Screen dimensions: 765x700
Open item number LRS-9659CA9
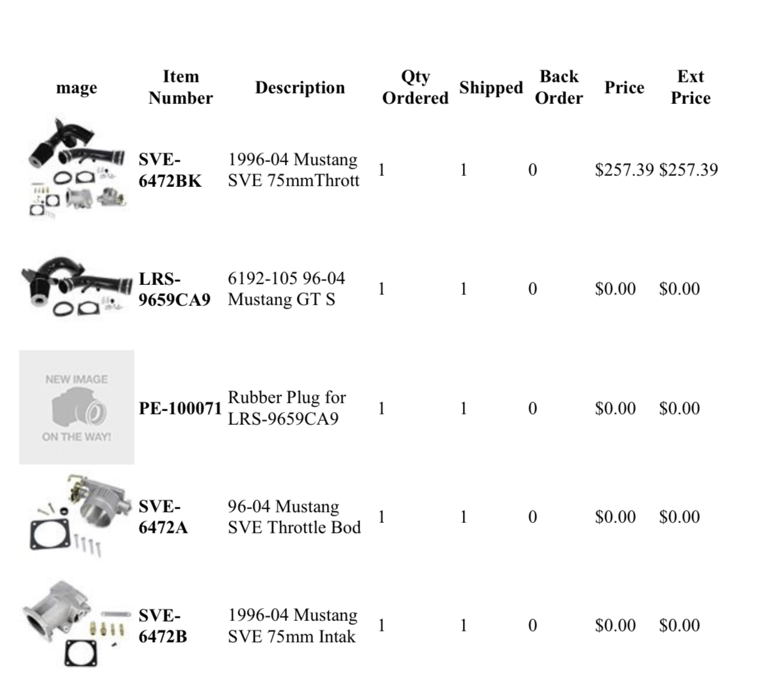pyautogui.click(x=175, y=289)
